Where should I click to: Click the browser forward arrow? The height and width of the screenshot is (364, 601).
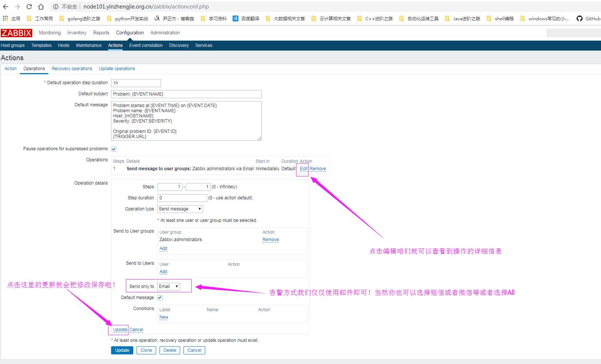(x=17, y=7)
